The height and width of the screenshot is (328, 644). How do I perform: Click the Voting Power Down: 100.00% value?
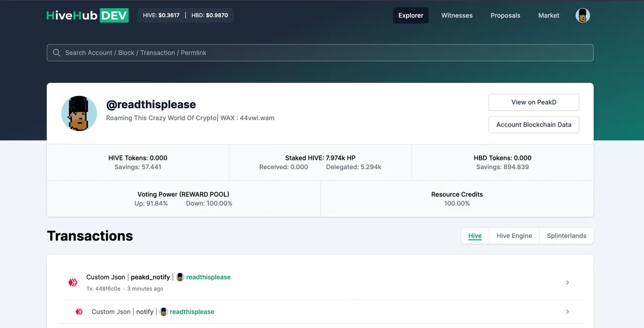tap(209, 204)
